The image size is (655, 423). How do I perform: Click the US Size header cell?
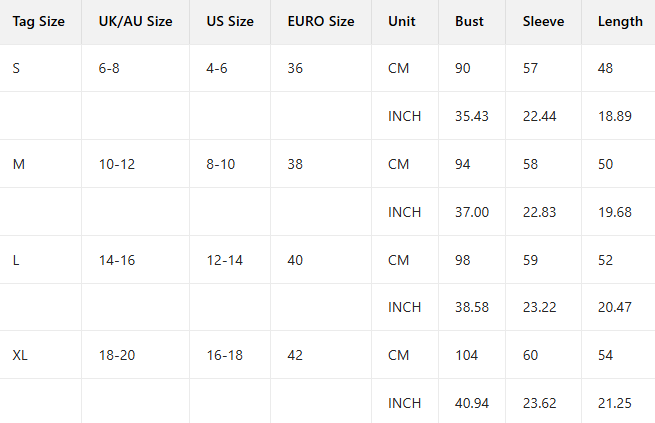pos(229,21)
